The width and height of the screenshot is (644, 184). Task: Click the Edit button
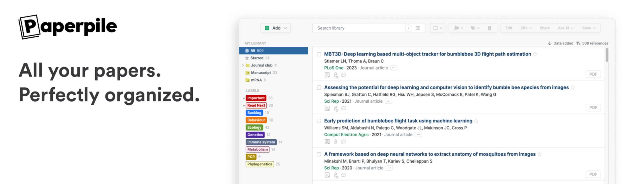509,28
